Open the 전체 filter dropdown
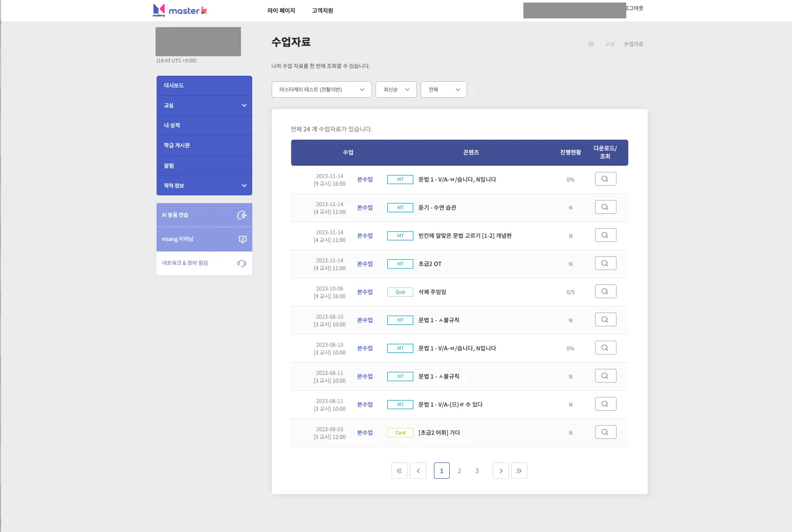792x532 pixels. point(444,90)
